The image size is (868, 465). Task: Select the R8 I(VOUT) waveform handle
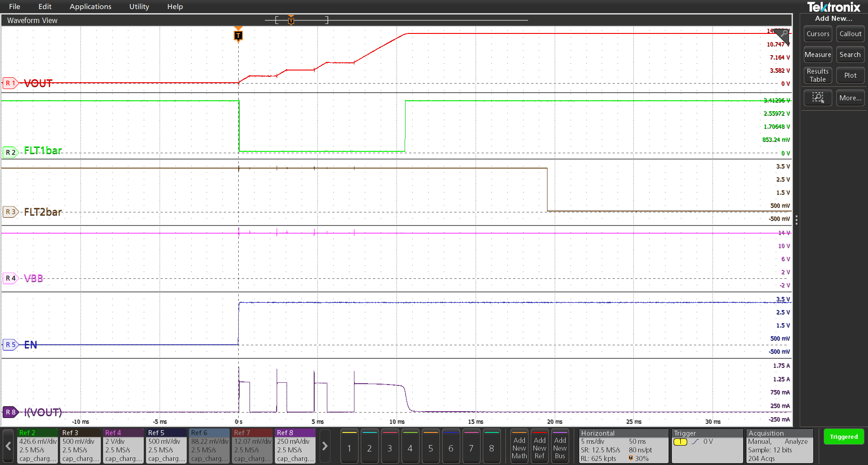[x=9, y=412]
